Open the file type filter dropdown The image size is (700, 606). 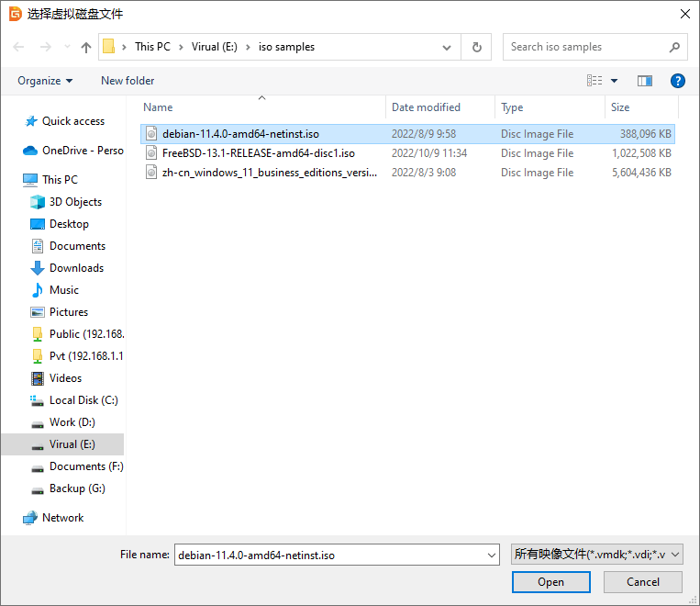point(597,555)
